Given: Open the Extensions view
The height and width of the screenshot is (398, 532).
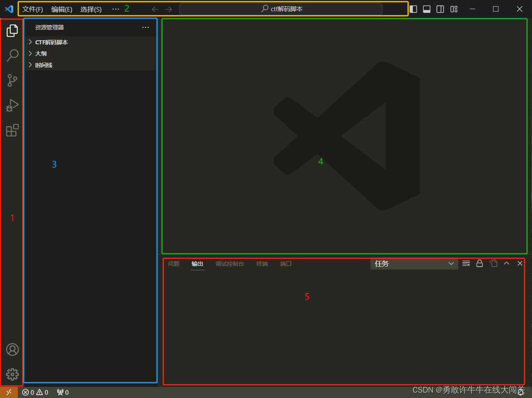Looking at the screenshot, I should point(12,130).
